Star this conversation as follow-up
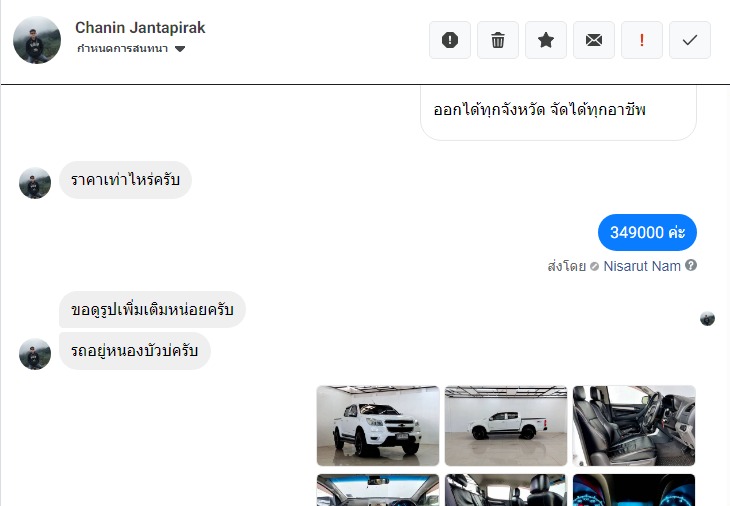This screenshot has width=730, height=506. (x=546, y=40)
